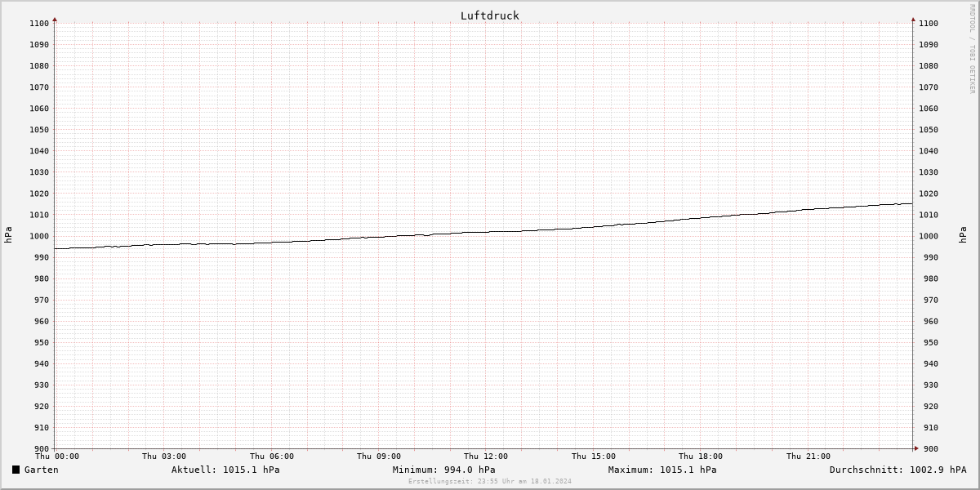This screenshot has height=490, width=980.
Task: Select the Garten legend label
Action: point(42,470)
